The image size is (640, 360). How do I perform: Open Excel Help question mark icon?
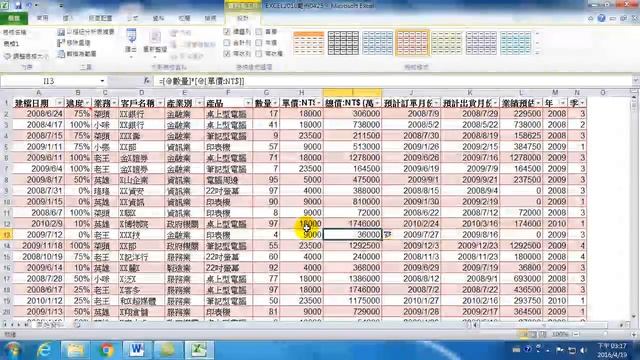click(601, 18)
